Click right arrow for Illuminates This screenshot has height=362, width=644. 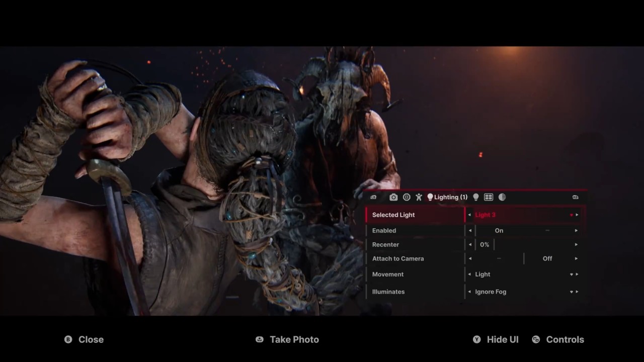click(577, 292)
